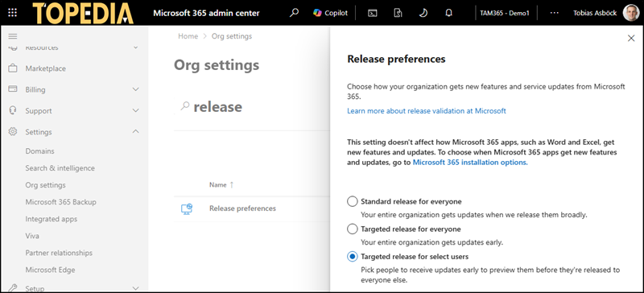This screenshot has width=644, height=293.
Task: Select Standard release for everyone
Action: [x=353, y=201]
